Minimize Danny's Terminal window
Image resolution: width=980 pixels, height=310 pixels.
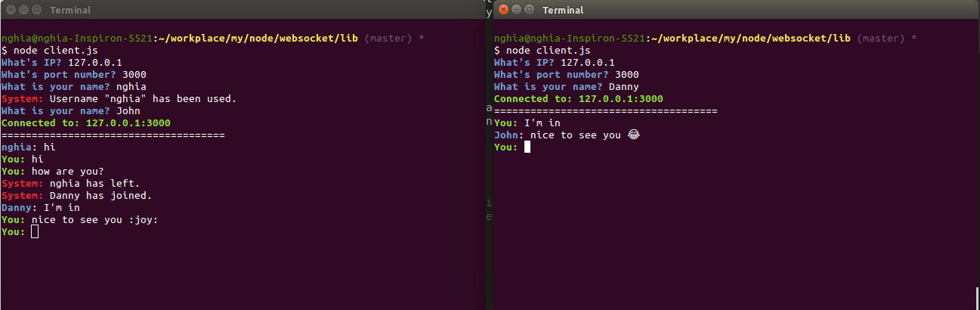(x=515, y=10)
